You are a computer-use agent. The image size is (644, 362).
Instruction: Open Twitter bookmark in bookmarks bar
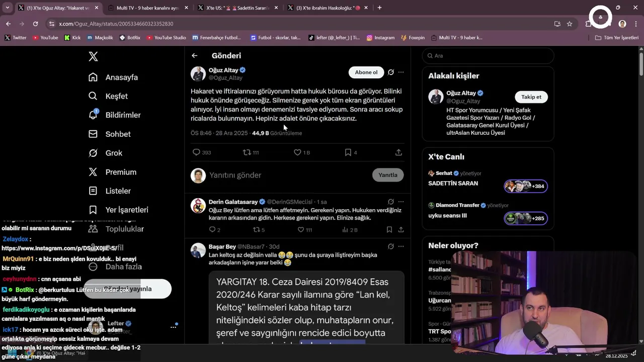[x=16, y=38]
